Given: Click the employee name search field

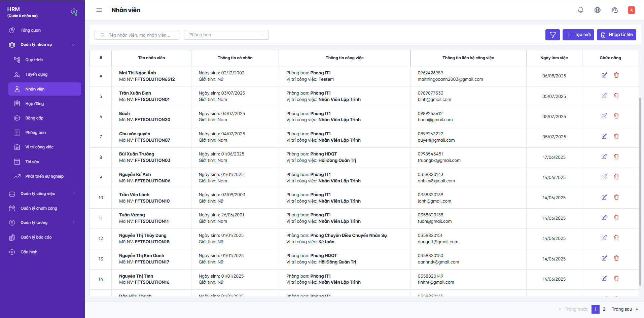Looking at the screenshot, I should [x=139, y=35].
